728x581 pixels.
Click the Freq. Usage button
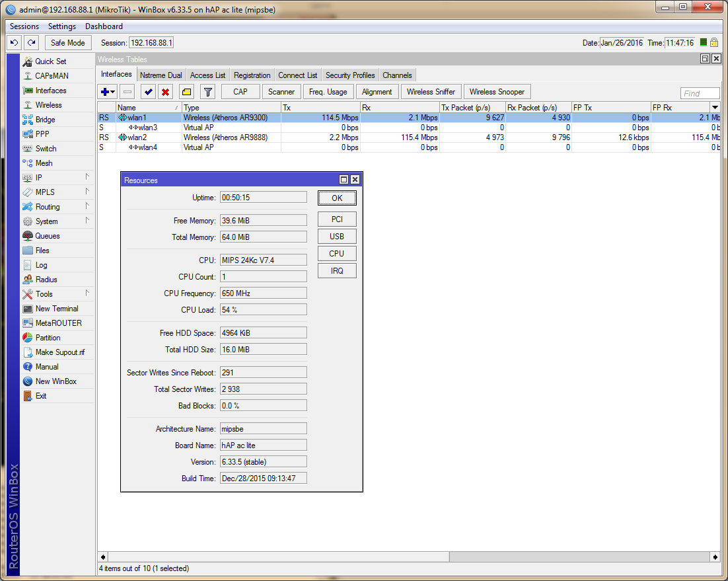tap(328, 92)
